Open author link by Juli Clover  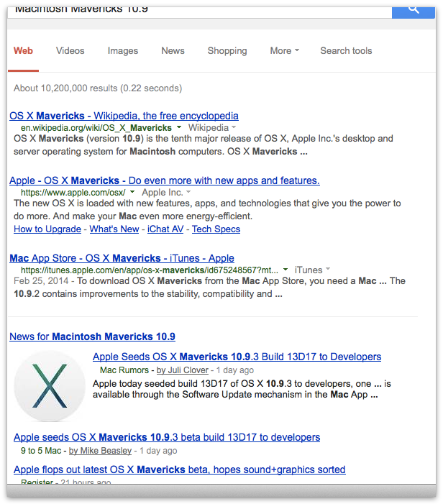click(x=182, y=370)
